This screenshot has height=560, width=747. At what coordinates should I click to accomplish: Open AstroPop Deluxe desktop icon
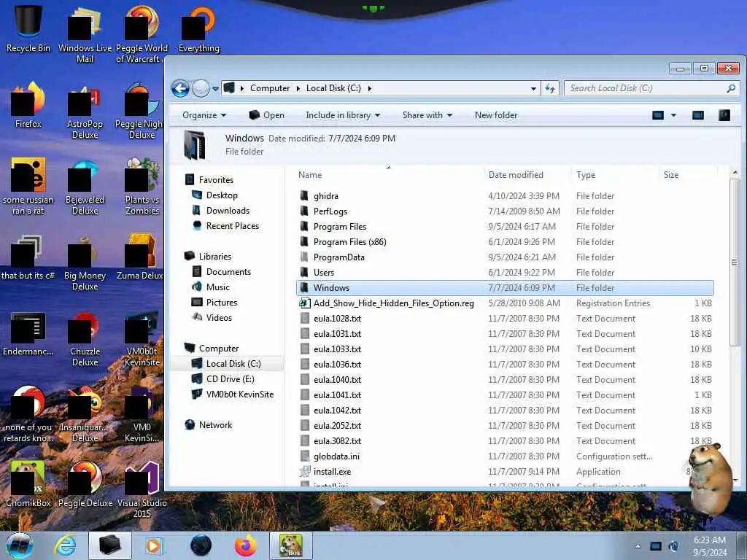point(85,111)
